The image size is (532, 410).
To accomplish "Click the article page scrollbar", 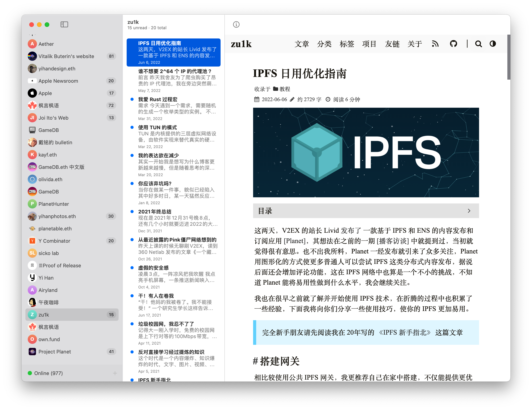I will tap(509, 57).
